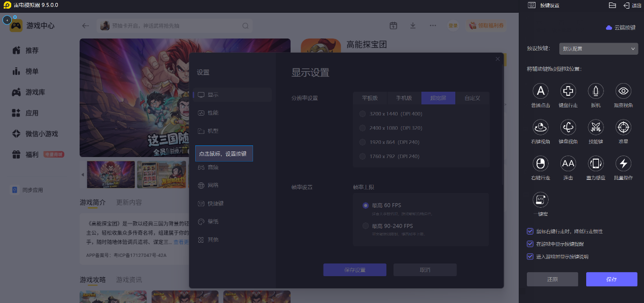Select the 重力感应 gravity sensor icon
This screenshot has height=303, width=644.
pos(596,163)
